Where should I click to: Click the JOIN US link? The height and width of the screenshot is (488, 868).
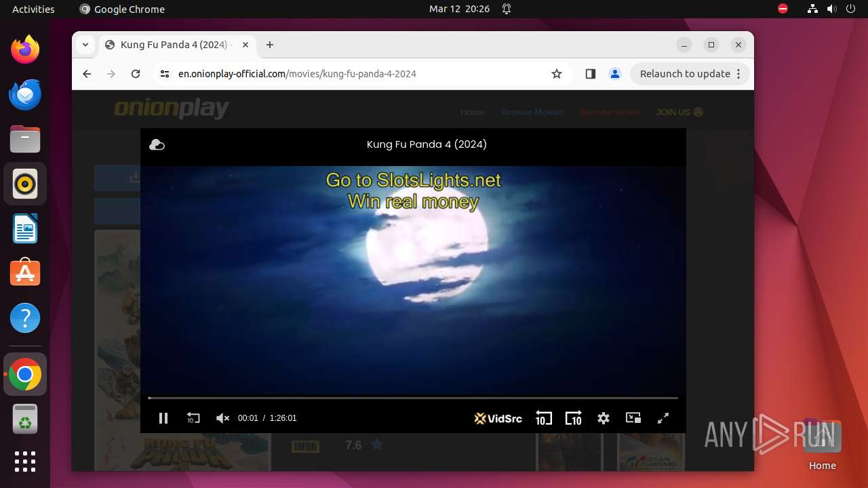(679, 112)
